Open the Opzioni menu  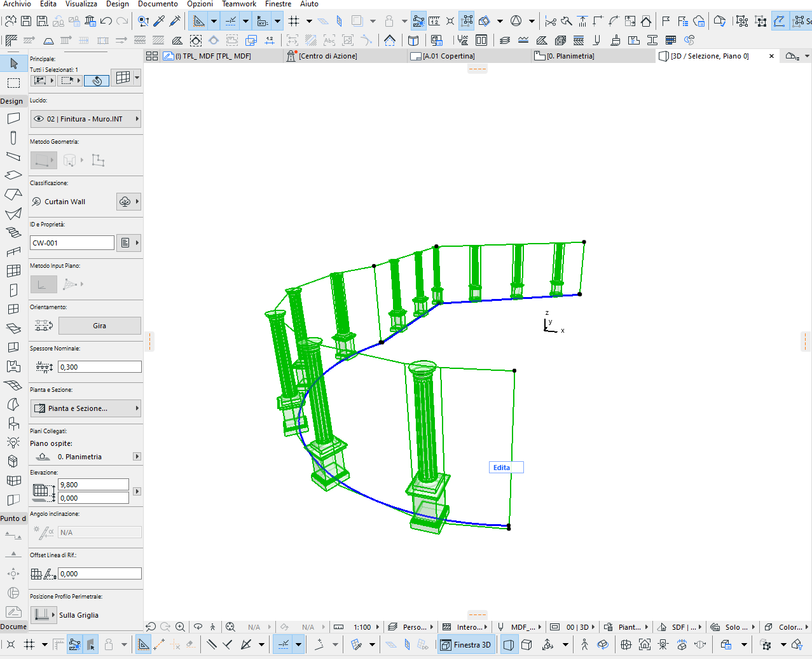tap(199, 4)
